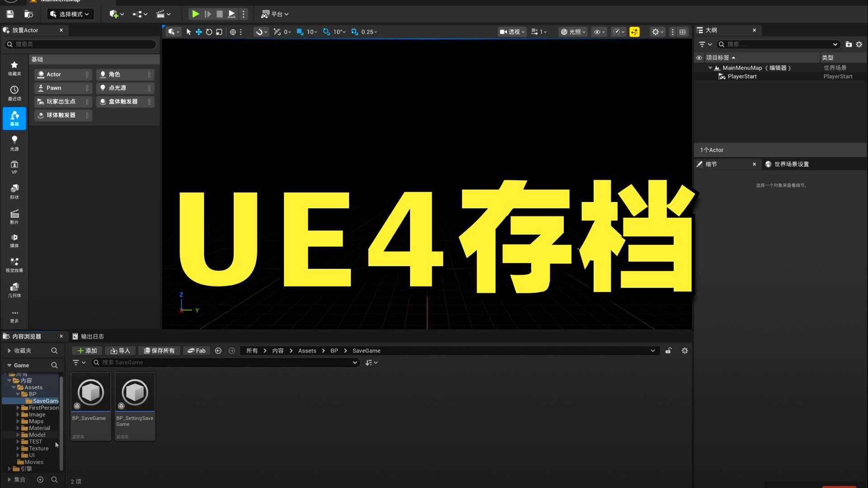Open the More categories ellipsis
Viewport: 868px width, 488px height.
click(x=14, y=316)
